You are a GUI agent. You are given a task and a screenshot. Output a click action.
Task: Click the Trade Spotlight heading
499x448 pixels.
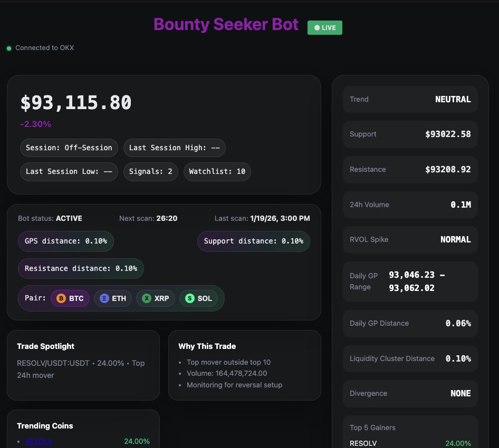tap(45, 346)
